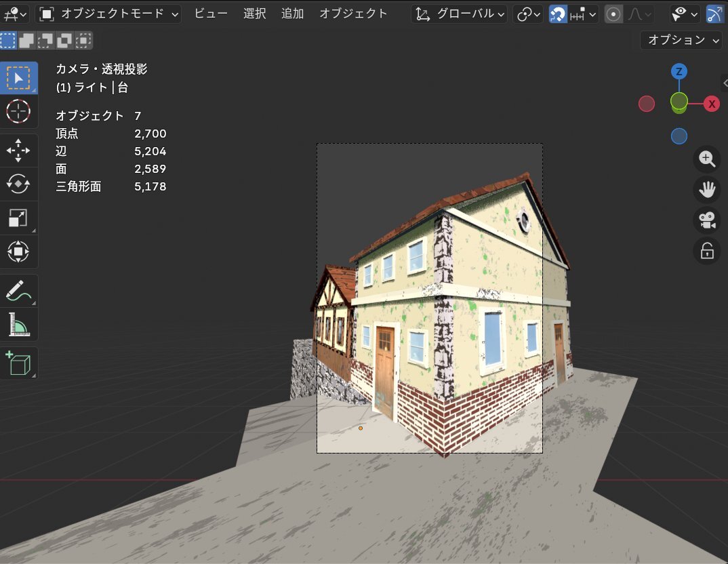Open the 追加 menu
728x564 pixels.
(293, 14)
